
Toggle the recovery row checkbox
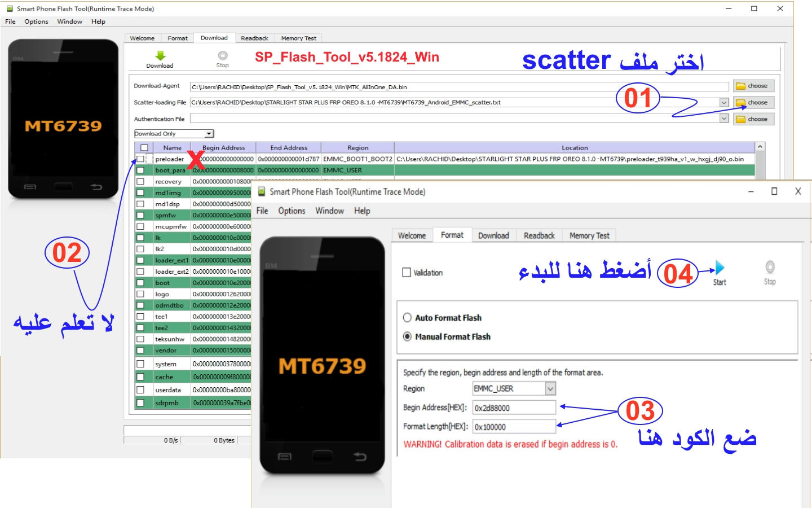[x=140, y=182]
